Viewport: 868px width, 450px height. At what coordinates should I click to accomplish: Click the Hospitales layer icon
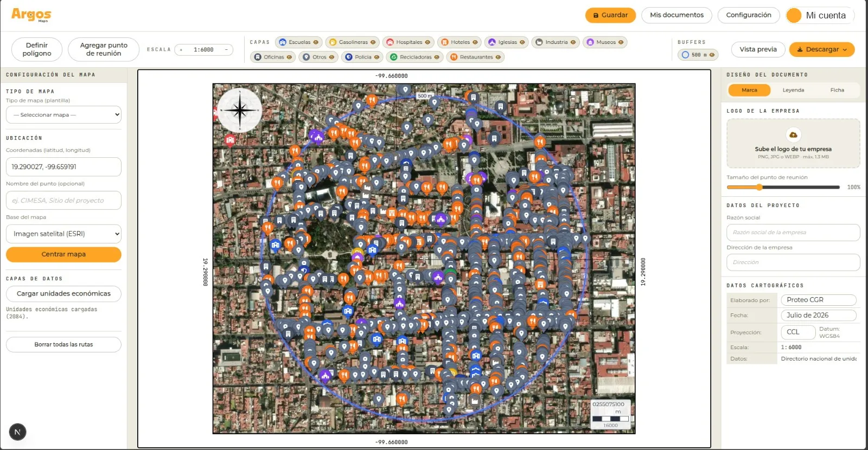point(390,42)
